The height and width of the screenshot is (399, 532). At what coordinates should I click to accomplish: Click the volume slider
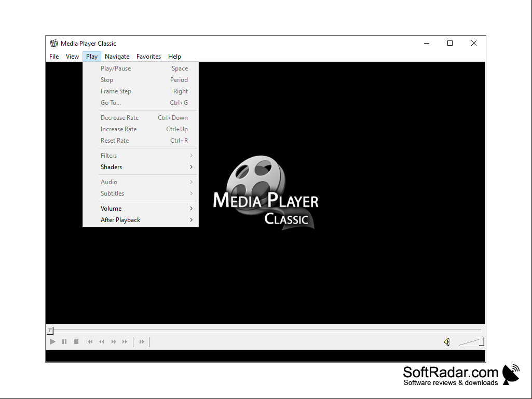[471, 342]
